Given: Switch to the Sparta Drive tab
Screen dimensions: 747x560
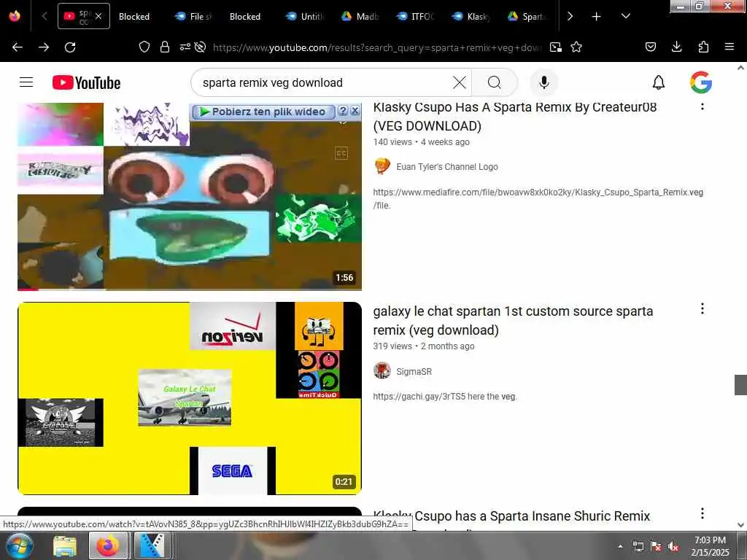Looking at the screenshot, I should 527,16.
